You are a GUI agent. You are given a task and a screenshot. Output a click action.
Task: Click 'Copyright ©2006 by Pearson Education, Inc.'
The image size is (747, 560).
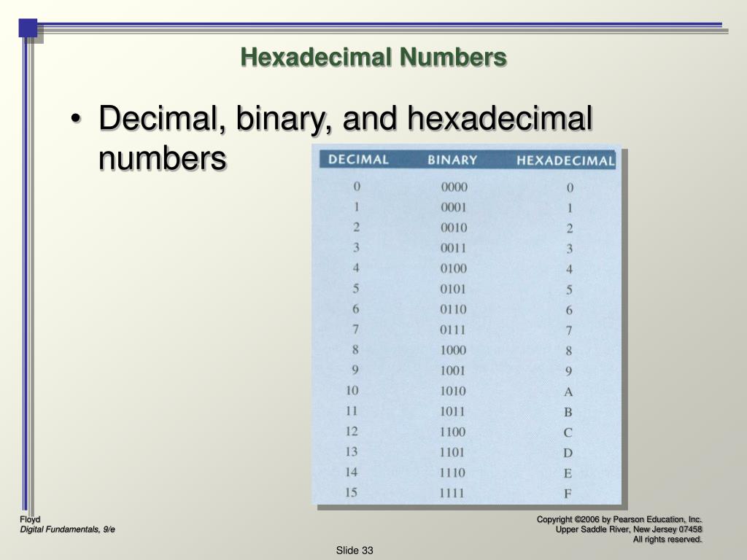[x=619, y=519]
